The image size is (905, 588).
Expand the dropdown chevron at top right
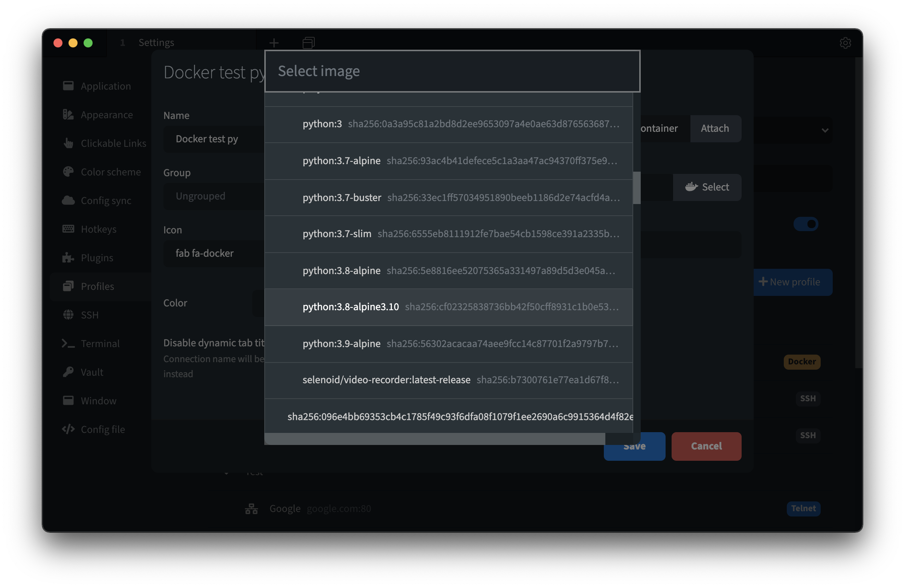[x=825, y=131]
